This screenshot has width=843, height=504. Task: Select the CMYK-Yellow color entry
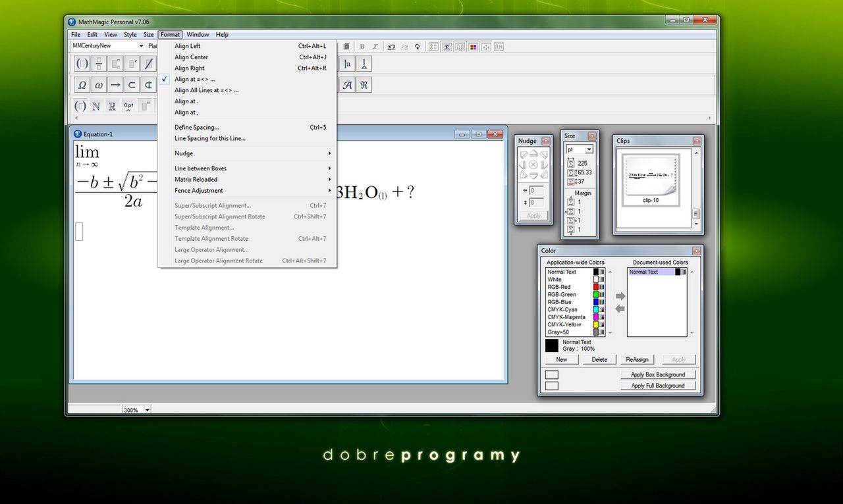[x=576, y=324]
